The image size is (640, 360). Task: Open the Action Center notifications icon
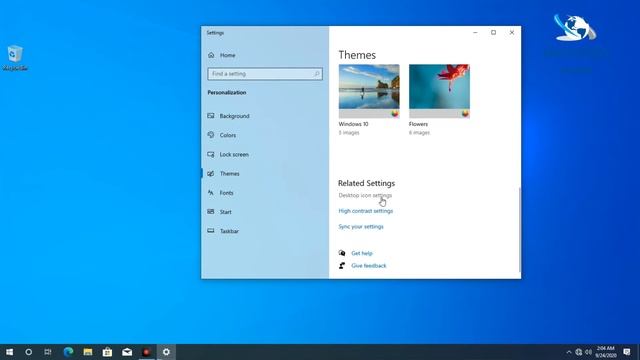(x=627, y=352)
